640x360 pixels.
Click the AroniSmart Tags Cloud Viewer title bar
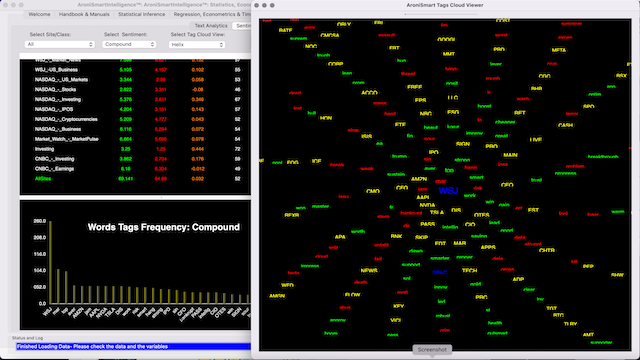(445, 5)
